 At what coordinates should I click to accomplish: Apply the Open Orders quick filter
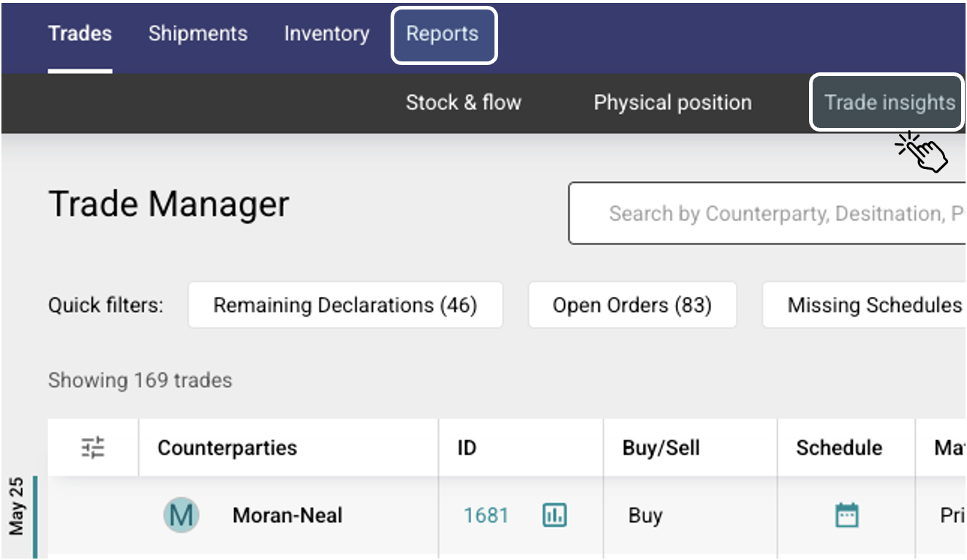[632, 305]
